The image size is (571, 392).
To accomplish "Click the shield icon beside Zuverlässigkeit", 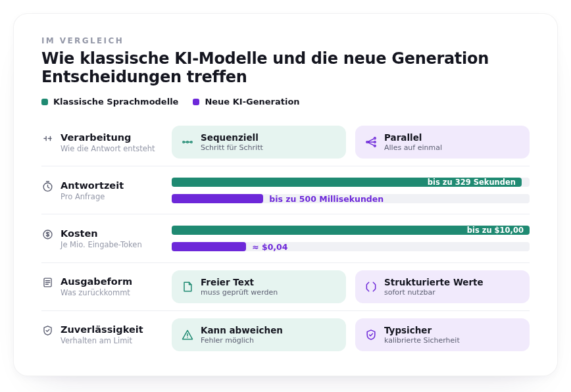I will [x=48, y=330].
